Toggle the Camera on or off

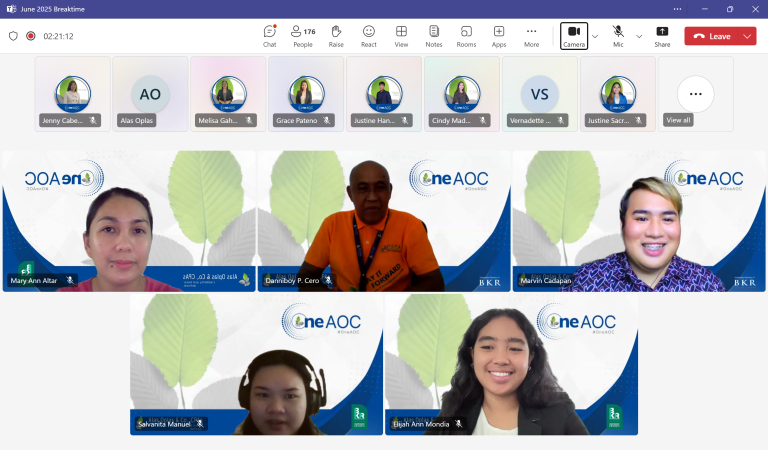click(x=574, y=36)
